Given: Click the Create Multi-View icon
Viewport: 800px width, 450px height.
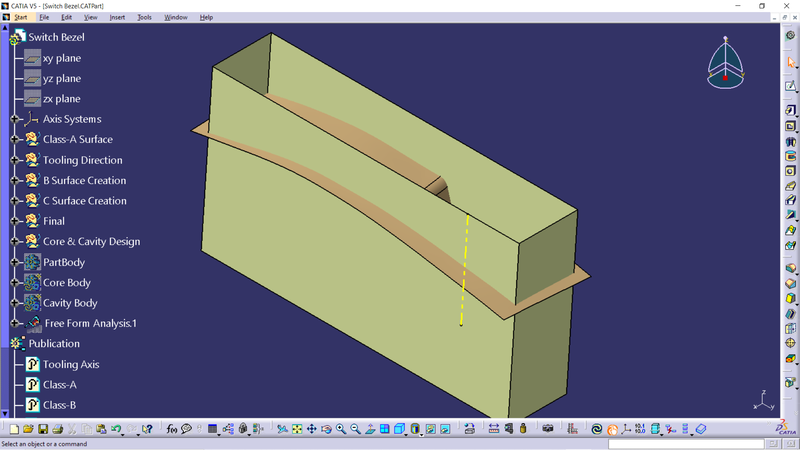Looking at the screenshot, I should pyautogui.click(x=385, y=429).
